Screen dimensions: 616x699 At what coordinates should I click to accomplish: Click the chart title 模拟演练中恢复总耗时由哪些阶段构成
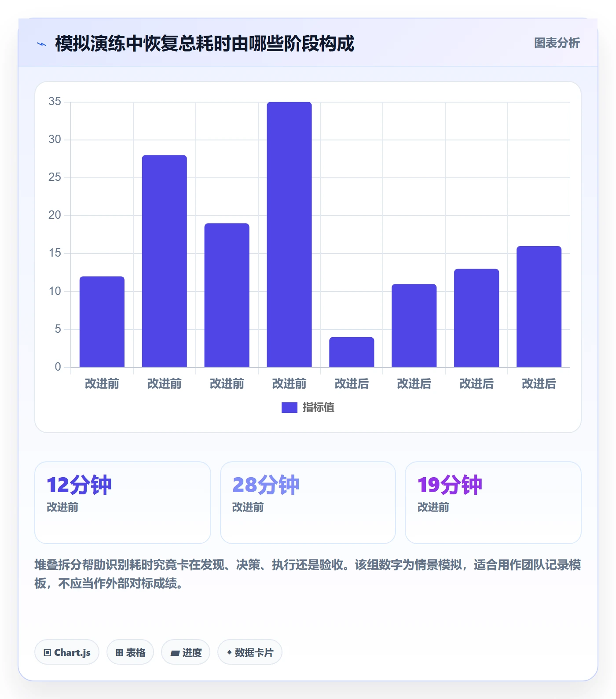click(x=205, y=44)
